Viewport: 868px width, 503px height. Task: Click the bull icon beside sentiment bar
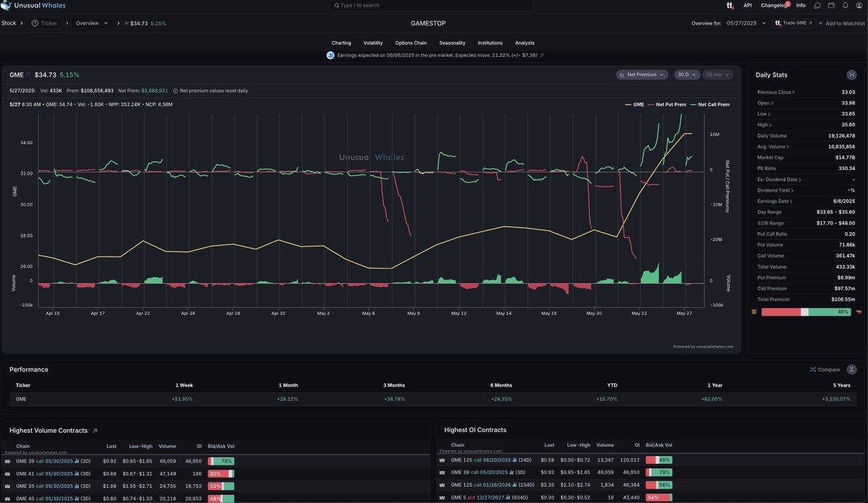click(x=858, y=312)
